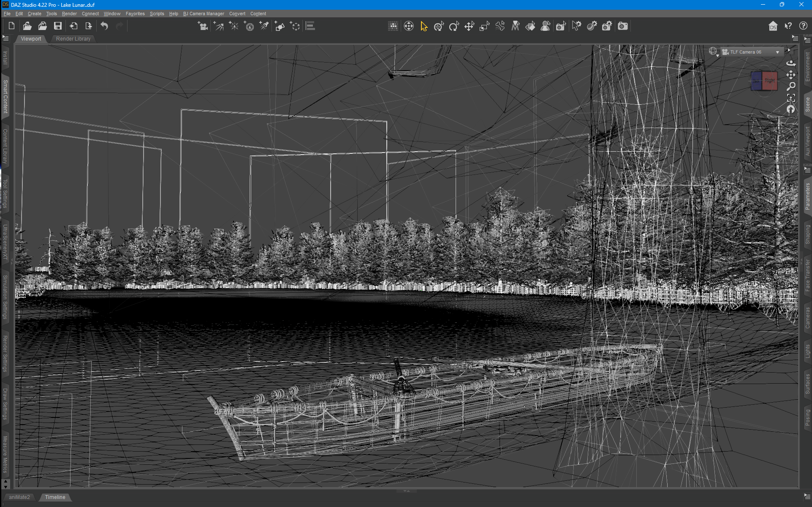Viewport: 812px width, 507px height.
Task: Open the BJ Camera Manager menu
Action: (204, 14)
